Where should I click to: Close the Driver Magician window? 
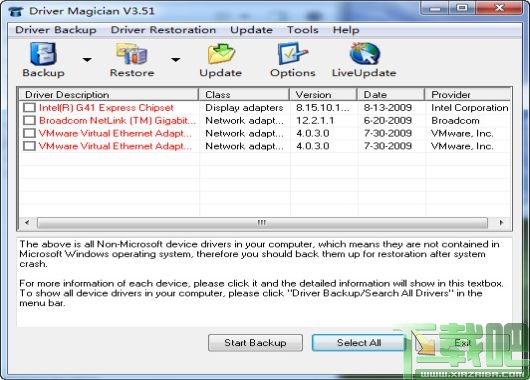(499, 8)
